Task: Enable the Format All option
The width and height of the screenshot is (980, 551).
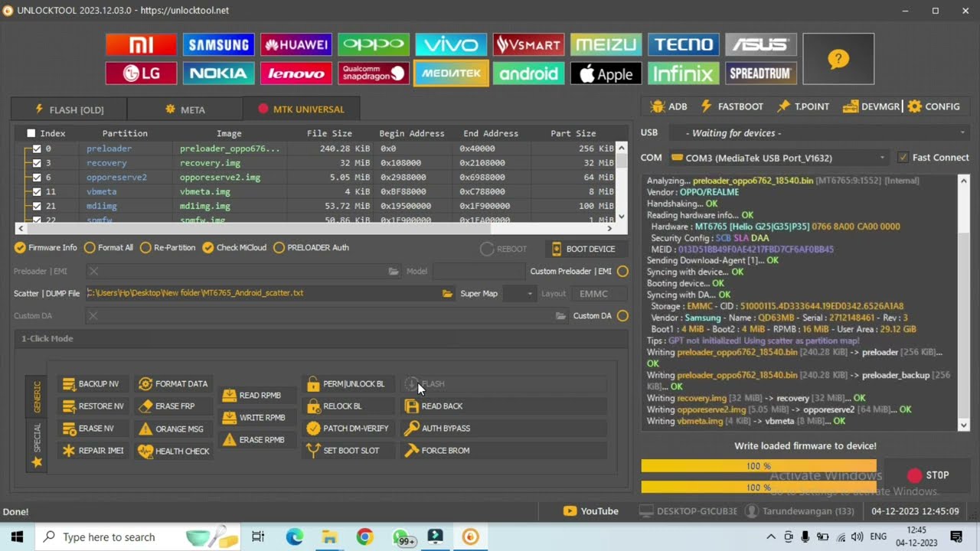Action: [x=109, y=248]
